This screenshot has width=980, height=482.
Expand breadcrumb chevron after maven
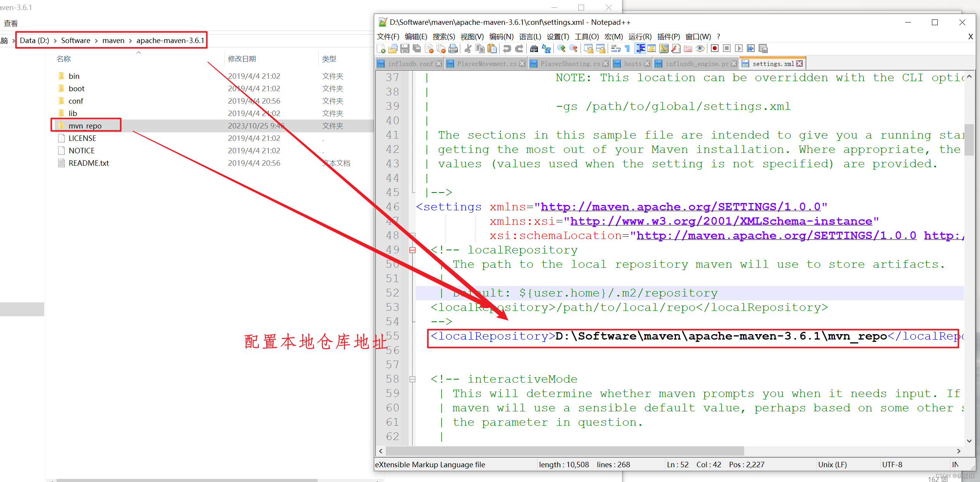coord(130,41)
